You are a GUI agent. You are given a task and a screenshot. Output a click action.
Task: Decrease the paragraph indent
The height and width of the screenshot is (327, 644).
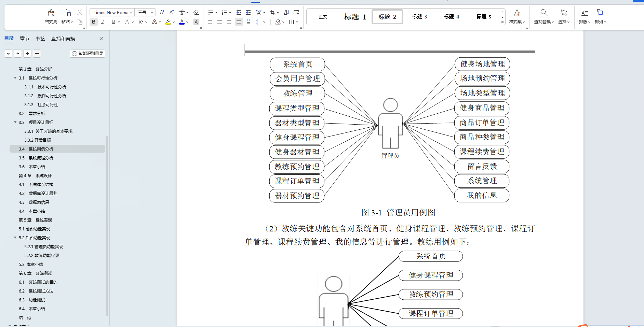tap(239, 12)
